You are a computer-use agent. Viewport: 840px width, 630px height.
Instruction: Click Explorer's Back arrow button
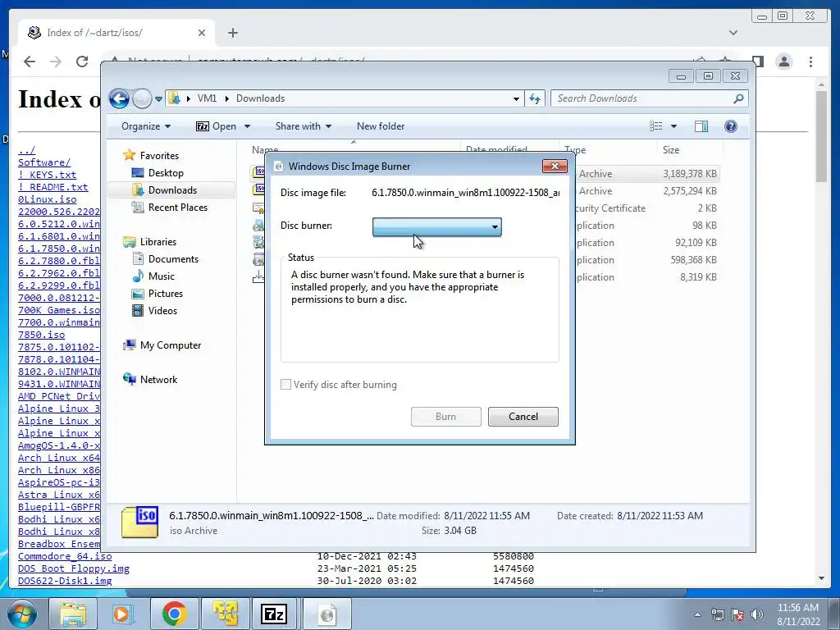coord(119,98)
